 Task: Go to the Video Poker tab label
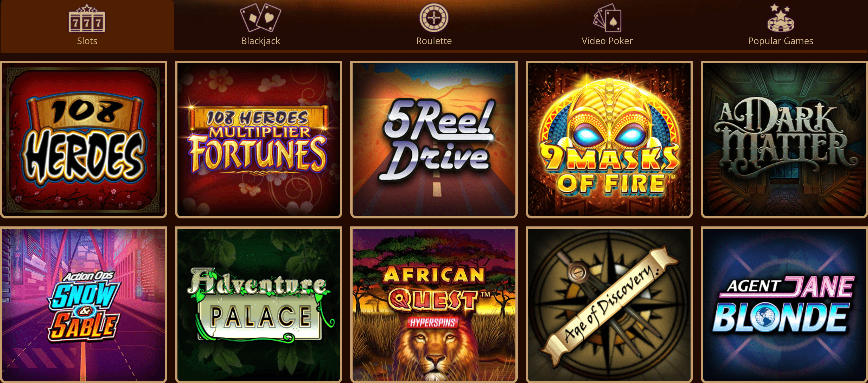607,41
